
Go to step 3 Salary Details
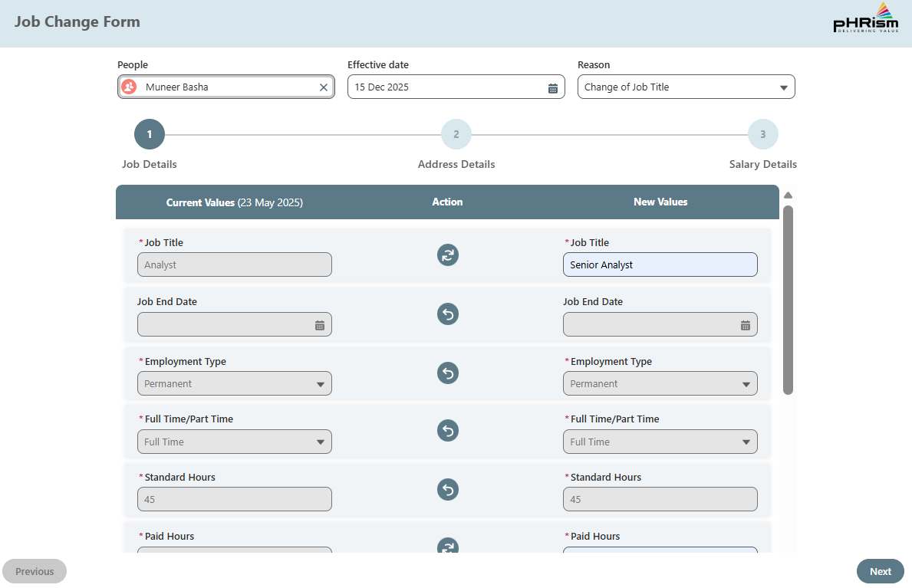[762, 134]
